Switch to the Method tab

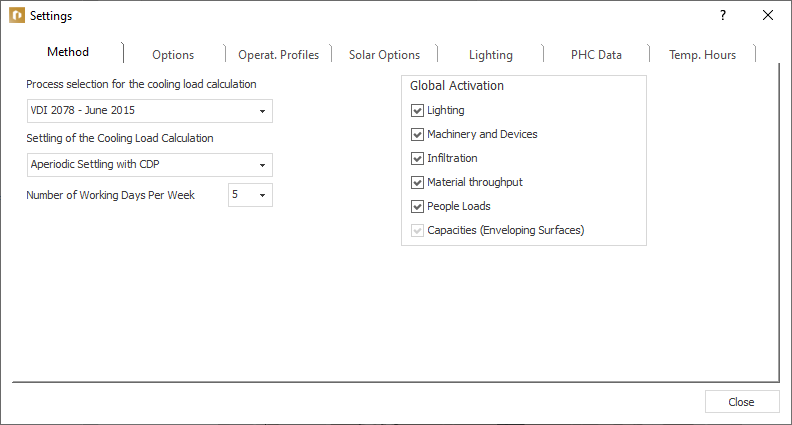tap(68, 52)
